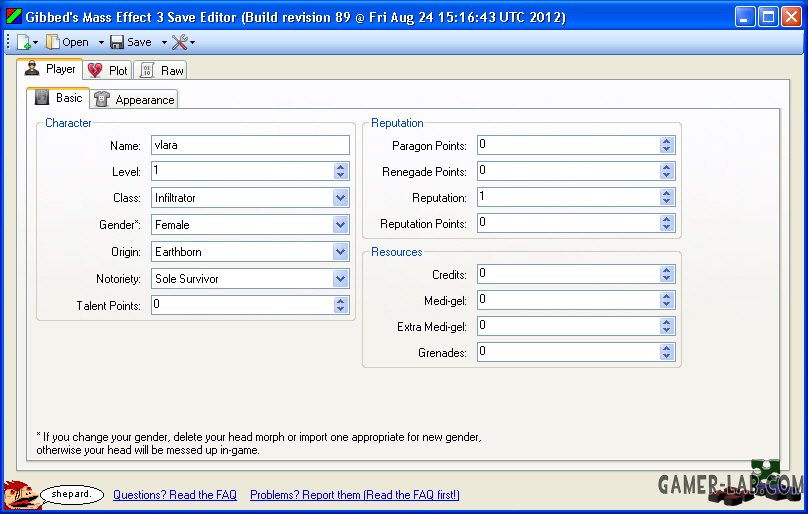Increase Level with the up arrow
Viewport: 808px width, 514px height.
click(340, 167)
